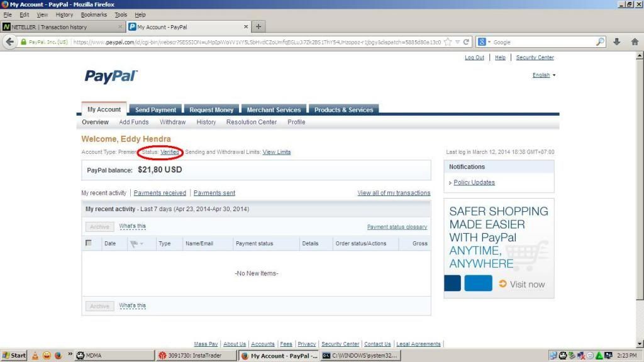Click the shopping cart banner image

526,255
